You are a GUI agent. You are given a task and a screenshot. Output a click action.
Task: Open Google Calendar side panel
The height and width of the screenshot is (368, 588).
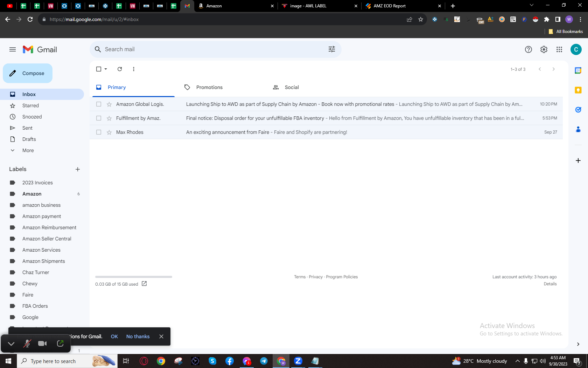click(578, 70)
